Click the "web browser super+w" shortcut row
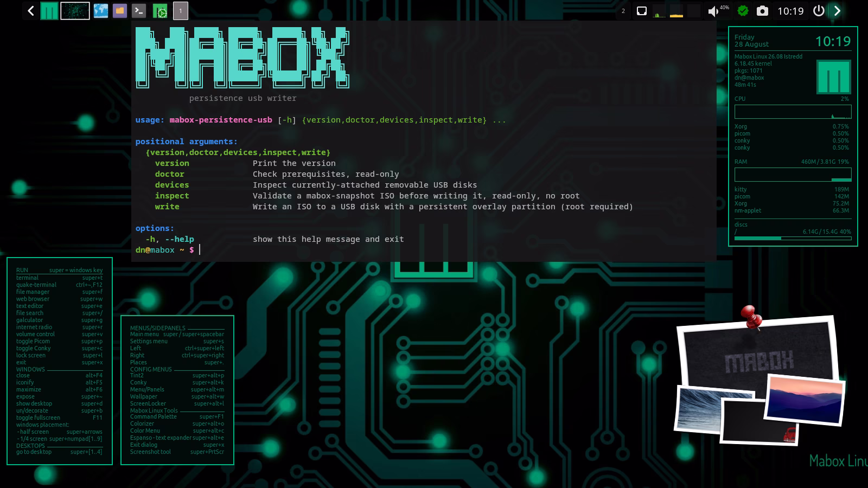This screenshot has height=488, width=868. [59, 299]
